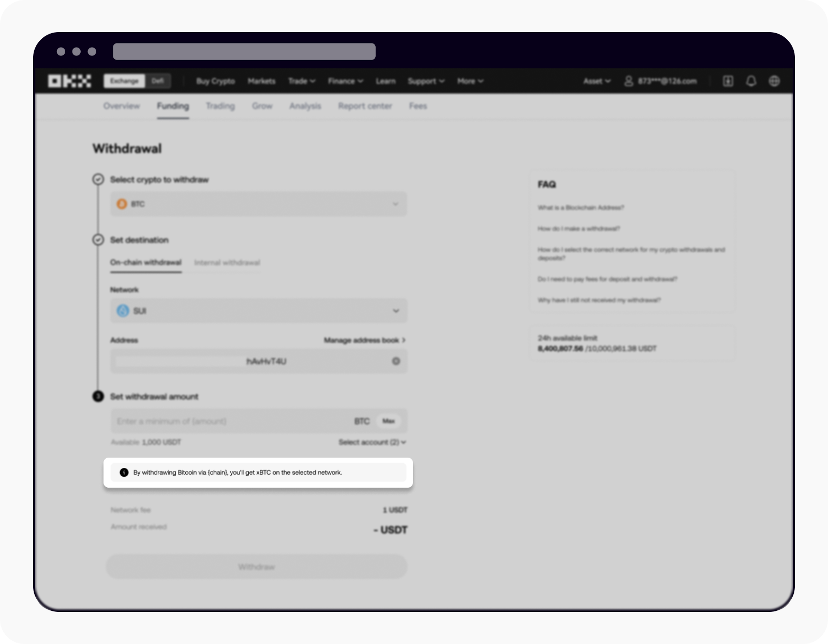Open the language globe icon
Viewport: 828px width, 644px height.
(x=774, y=81)
